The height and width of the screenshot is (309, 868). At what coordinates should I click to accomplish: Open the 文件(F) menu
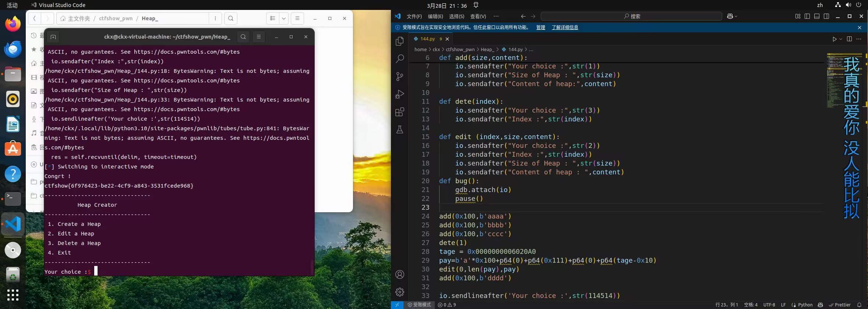(414, 16)
